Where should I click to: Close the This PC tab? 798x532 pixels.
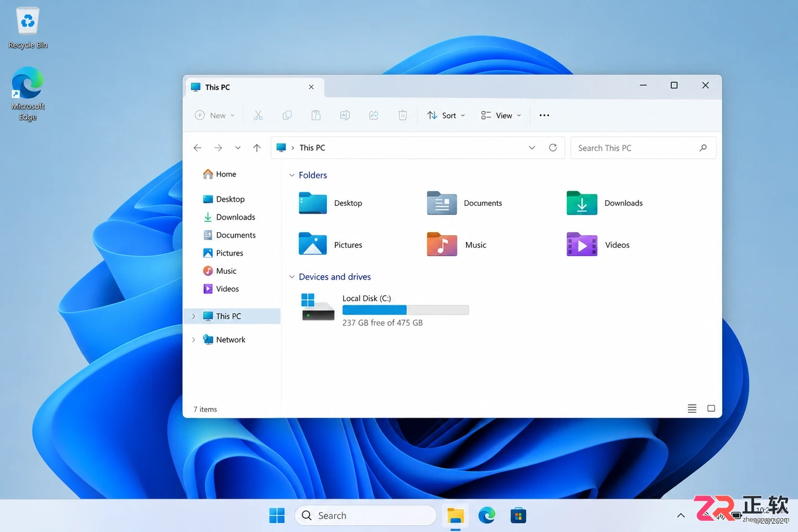click(311, 87)
